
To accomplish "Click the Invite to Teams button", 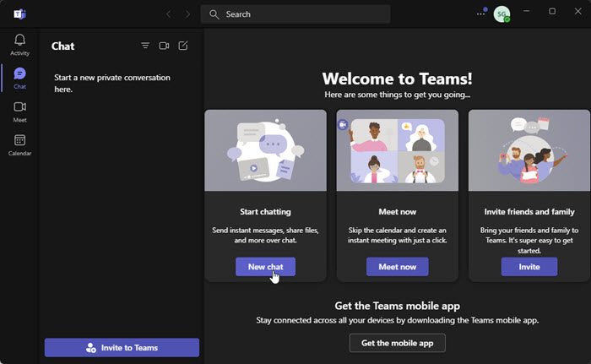I will 122,347.
